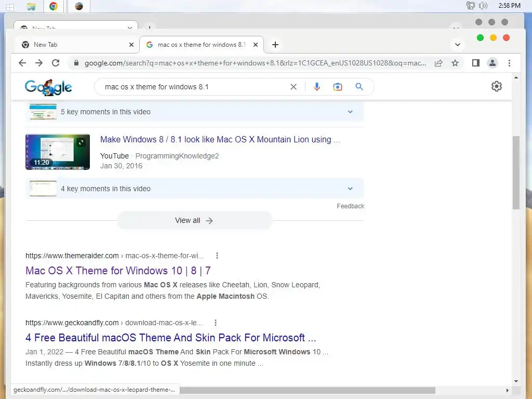This screenshot has height=399, width=532.
Task: Open a new tab with the plus button
Action: 275,45
